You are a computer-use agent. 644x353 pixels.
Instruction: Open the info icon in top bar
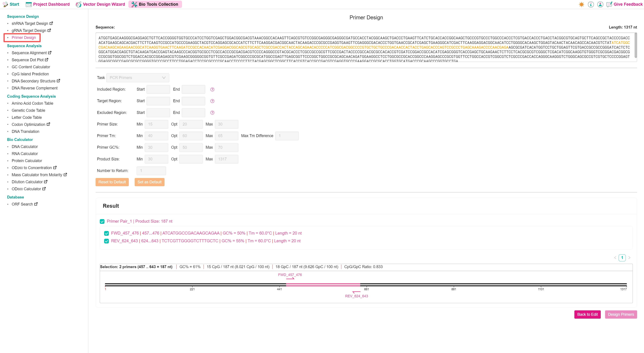click(591, 4)
